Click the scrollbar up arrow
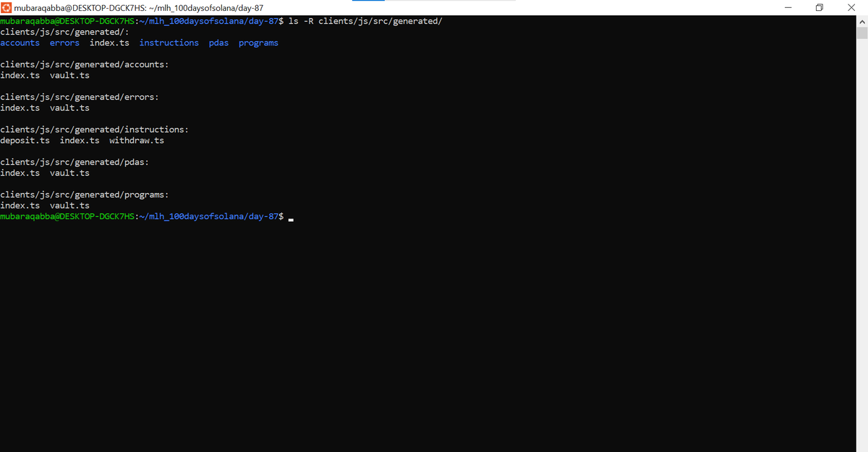Screen dimensions: 868x452 [861, 22]
